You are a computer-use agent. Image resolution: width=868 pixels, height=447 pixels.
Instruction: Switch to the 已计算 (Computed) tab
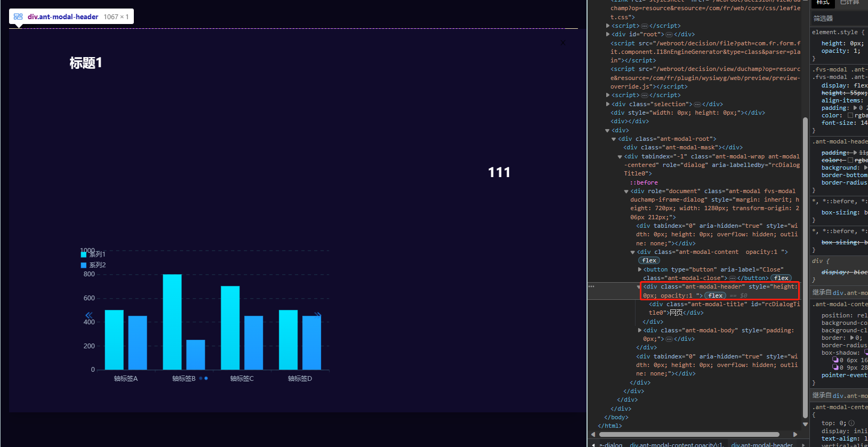point(850,3)
